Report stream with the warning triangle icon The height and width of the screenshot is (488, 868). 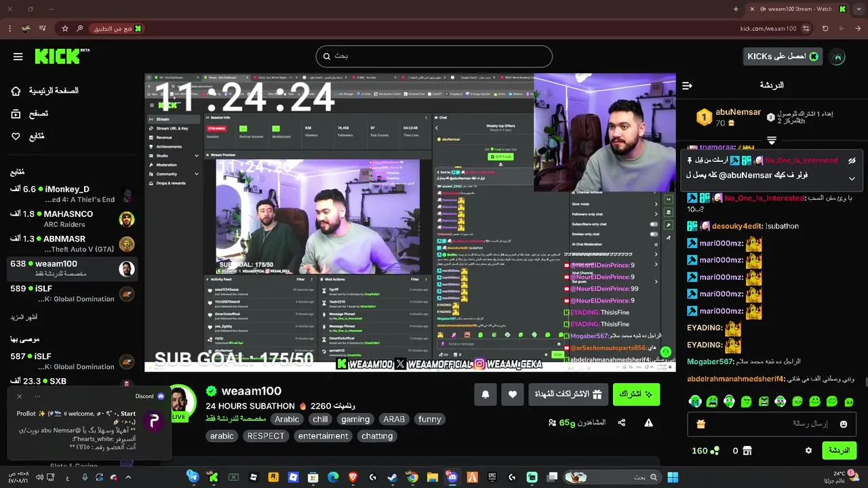[649, 423]
